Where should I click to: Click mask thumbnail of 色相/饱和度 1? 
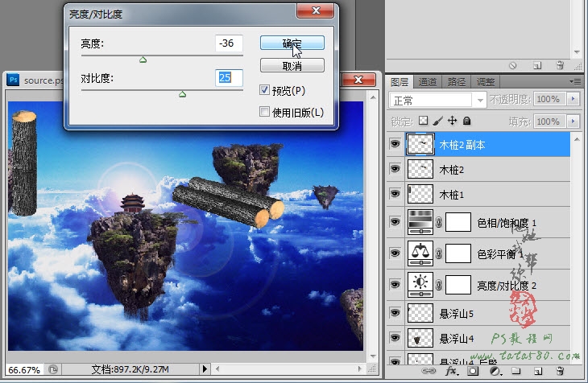458,222
